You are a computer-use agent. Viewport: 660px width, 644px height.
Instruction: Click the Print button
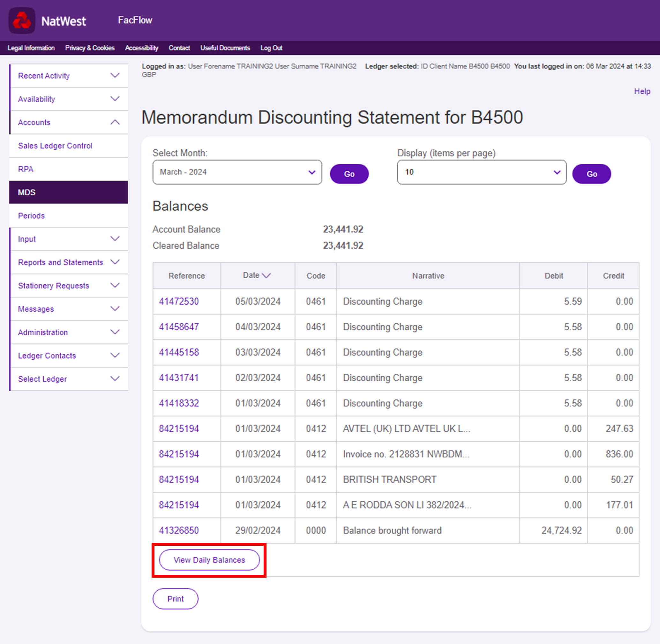click(x=175, y=599)
